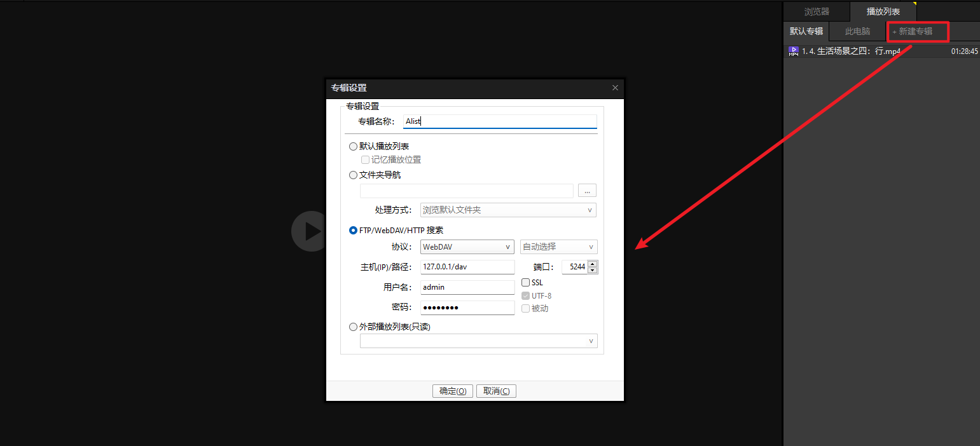Click the 取消(C) button
The height and width of the screenshot is (446, 980).
click(x=496, y=391)
